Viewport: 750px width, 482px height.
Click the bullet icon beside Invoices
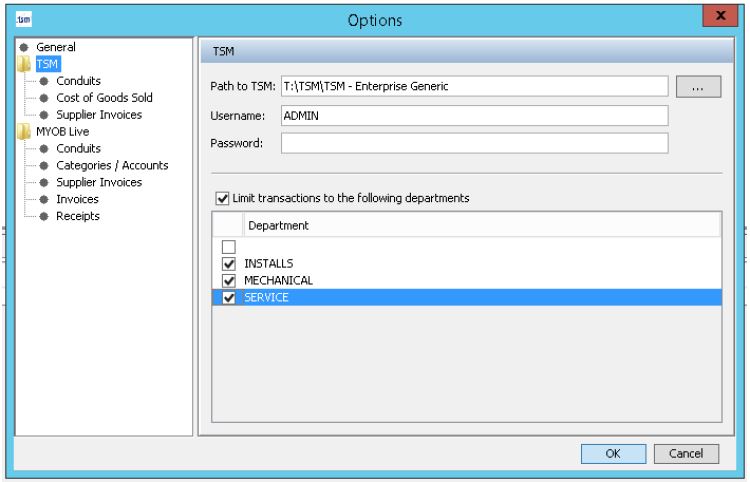(x=46, y=199)
